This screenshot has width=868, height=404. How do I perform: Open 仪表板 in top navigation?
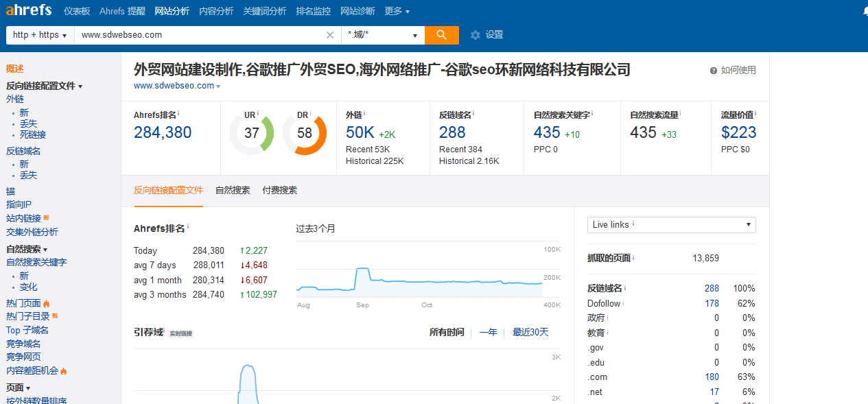pos(77,11)
